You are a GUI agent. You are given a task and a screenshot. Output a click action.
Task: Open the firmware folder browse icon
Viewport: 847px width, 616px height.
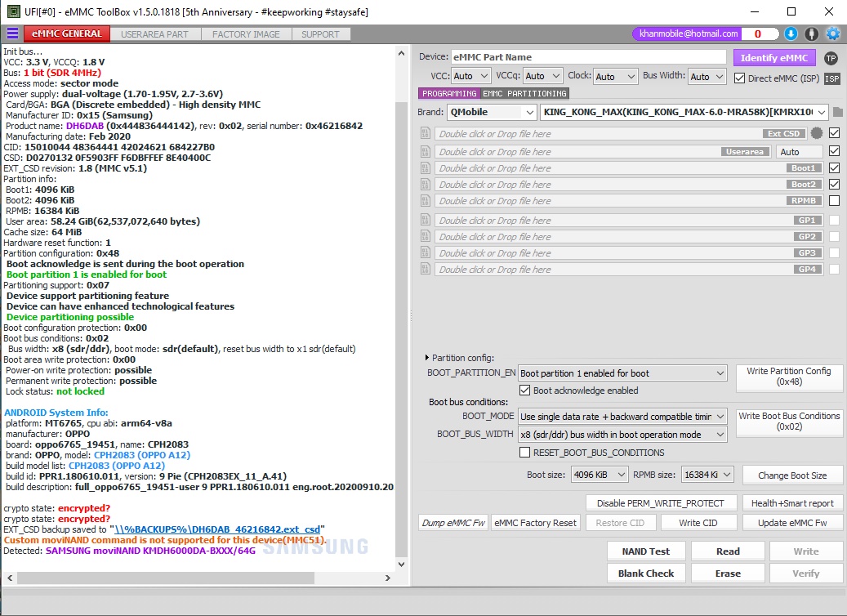(837, 112)
